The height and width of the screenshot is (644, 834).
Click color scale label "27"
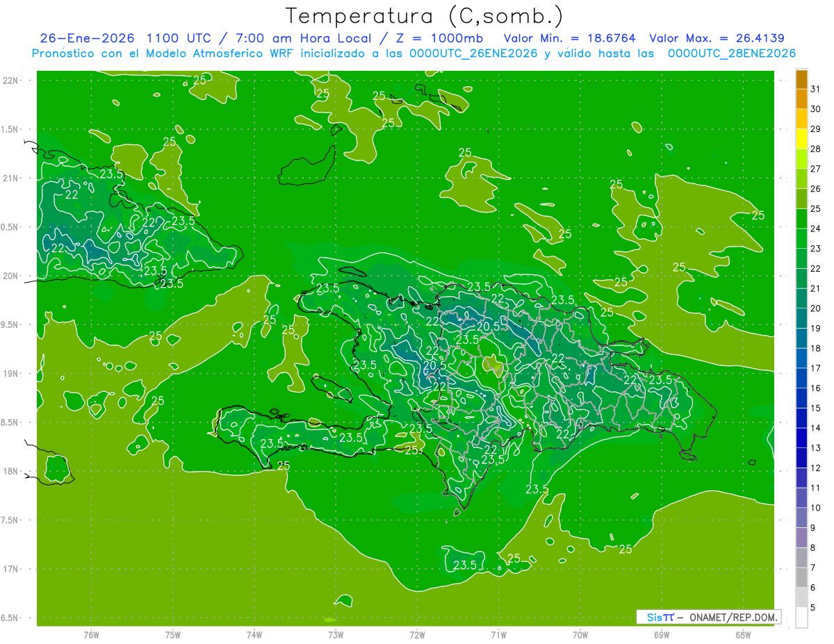point(815,169)
